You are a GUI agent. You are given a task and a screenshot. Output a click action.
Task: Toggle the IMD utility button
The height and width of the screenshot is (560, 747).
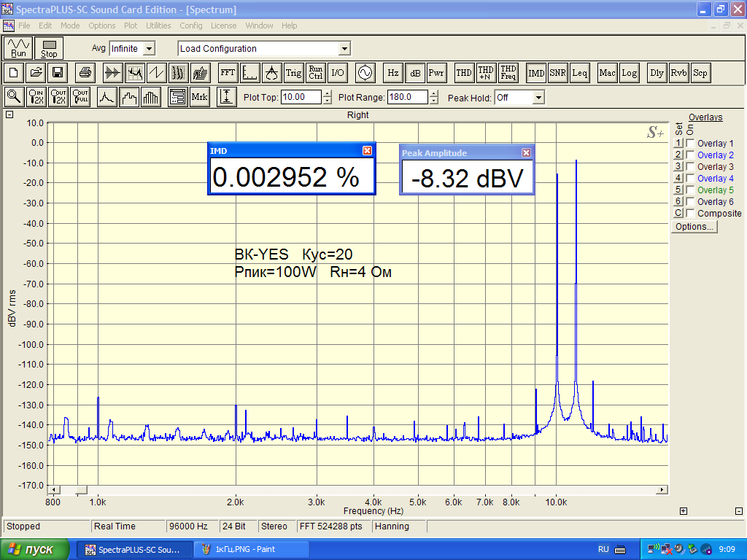pyautogui.click(x=536, y=73)
